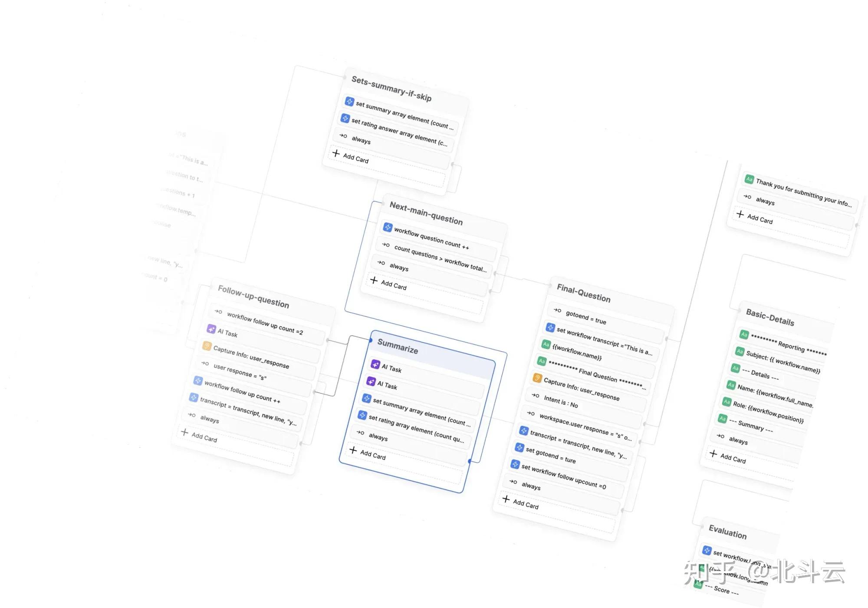Image resolution: width=868 pixels, height=608 pixels.
Task: Select the Sets-summary-if-skip node header
Action: coord(391,88)
